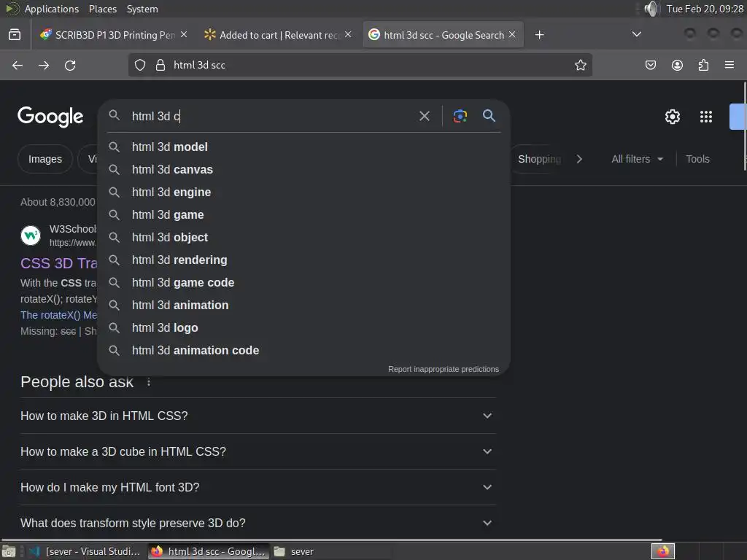Choose suggestion html 3d rendering
This screenshot has height=560, width=747.
coord(303,260)
